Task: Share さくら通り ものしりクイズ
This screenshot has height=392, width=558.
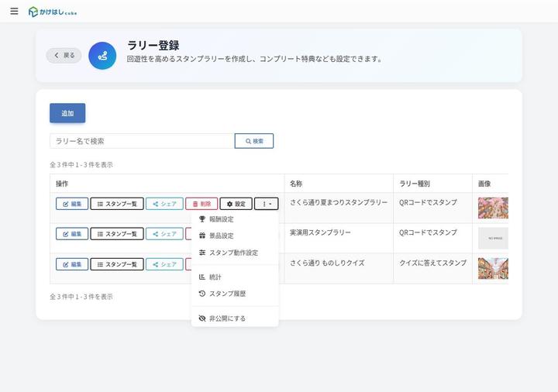Action: tap(164, 264)
